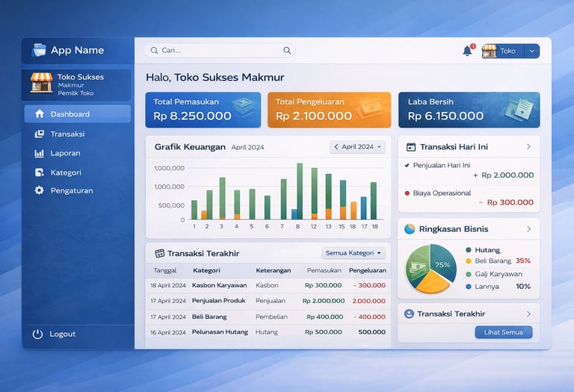The width and height of the screenshot is (574, 392).
Task: Click the App Name logo icon
Action: coord(39,50)
